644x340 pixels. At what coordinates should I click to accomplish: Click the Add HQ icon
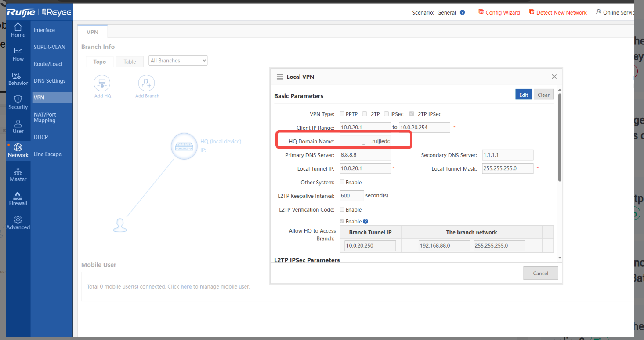(102, 83)
